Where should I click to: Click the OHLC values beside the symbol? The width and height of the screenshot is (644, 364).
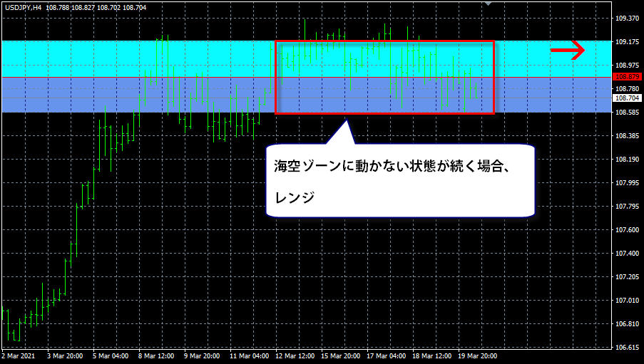(x=96, y=7)
